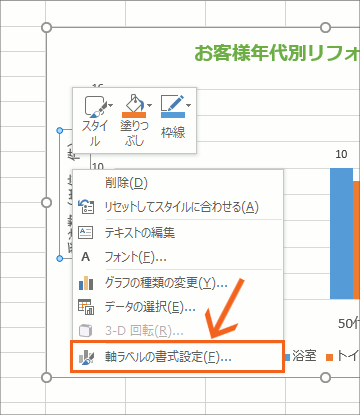Select the blue 浴室 data bar
Image resolution: width=360 pixels, height=415 pixels.
[341, 233]
